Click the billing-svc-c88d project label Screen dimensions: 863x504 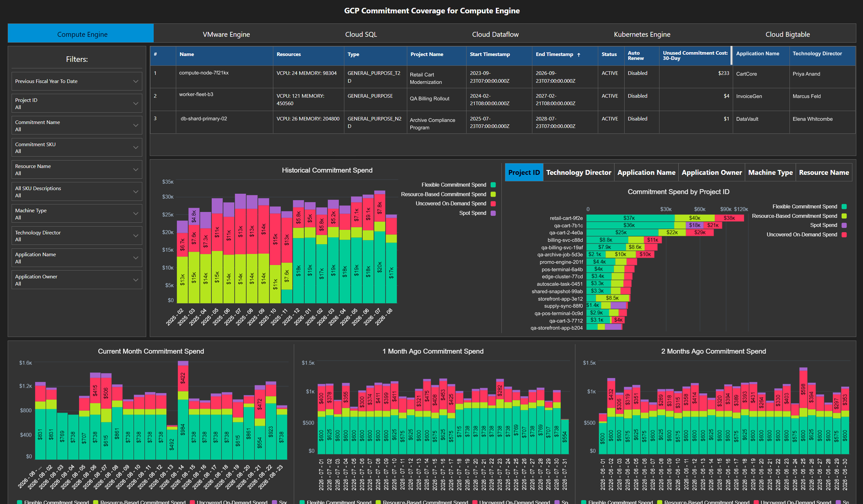(565, 240)
